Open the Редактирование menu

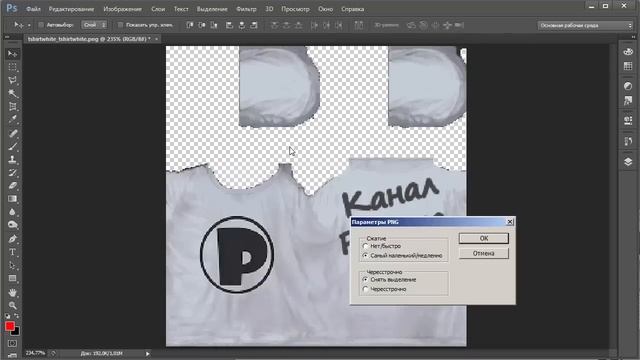point(71,9)
